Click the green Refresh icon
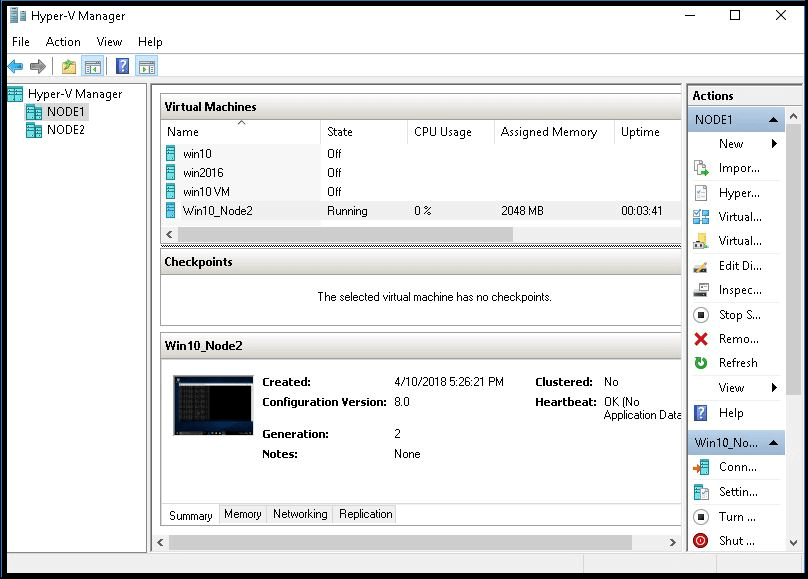This screenshot has width=808, height=579. point(701,363)
